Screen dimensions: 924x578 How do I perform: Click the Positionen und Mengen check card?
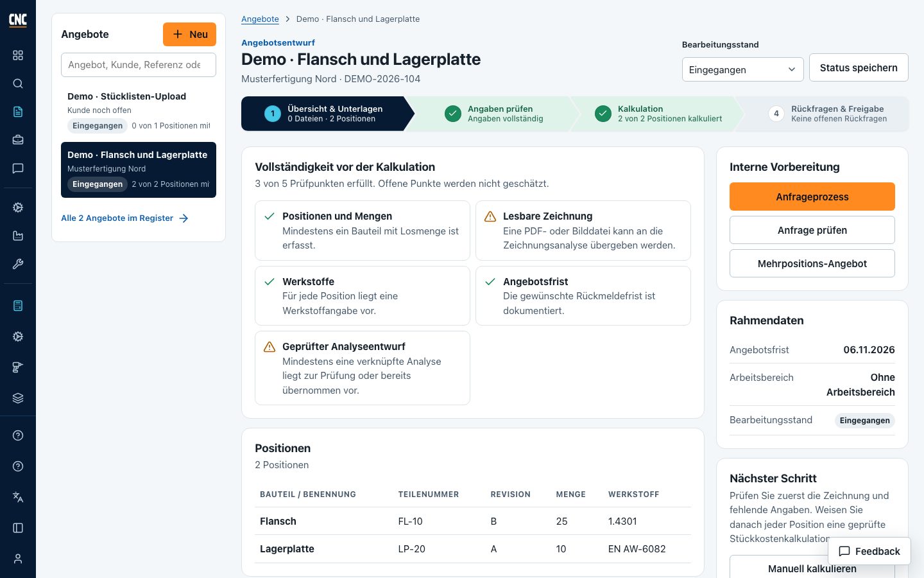pyautogui.click(x=362, y=231)
